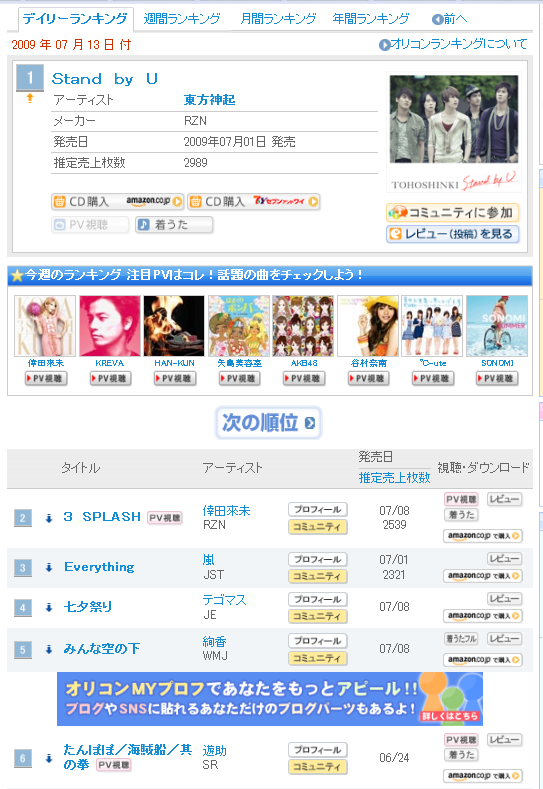Buy みんな空の下 on amazon.co.jp
This screenshot has height=789, width=543.
tap(483, 660)
